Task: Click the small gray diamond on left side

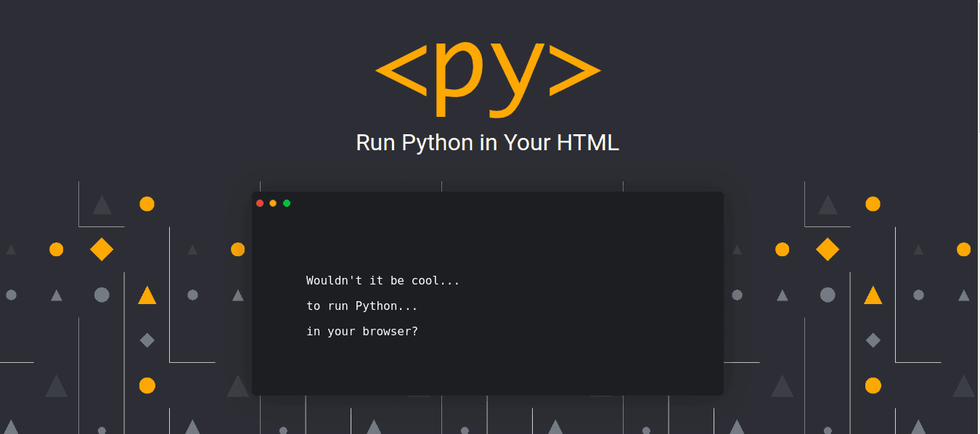Action: (x=147, y=340)
